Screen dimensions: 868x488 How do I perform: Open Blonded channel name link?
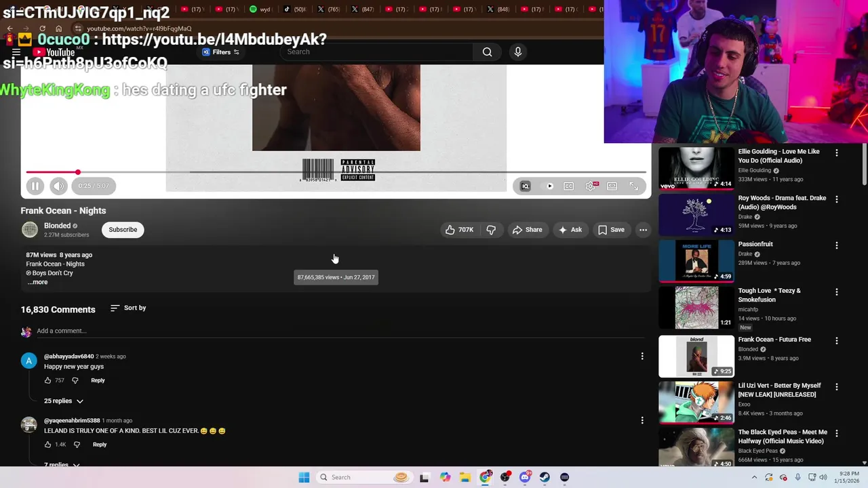(x=57, y=226)
